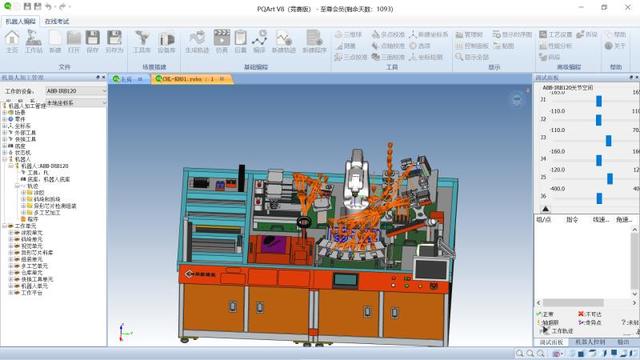Click the 生成轨迹 generate trajectory icon

point(197,42)
